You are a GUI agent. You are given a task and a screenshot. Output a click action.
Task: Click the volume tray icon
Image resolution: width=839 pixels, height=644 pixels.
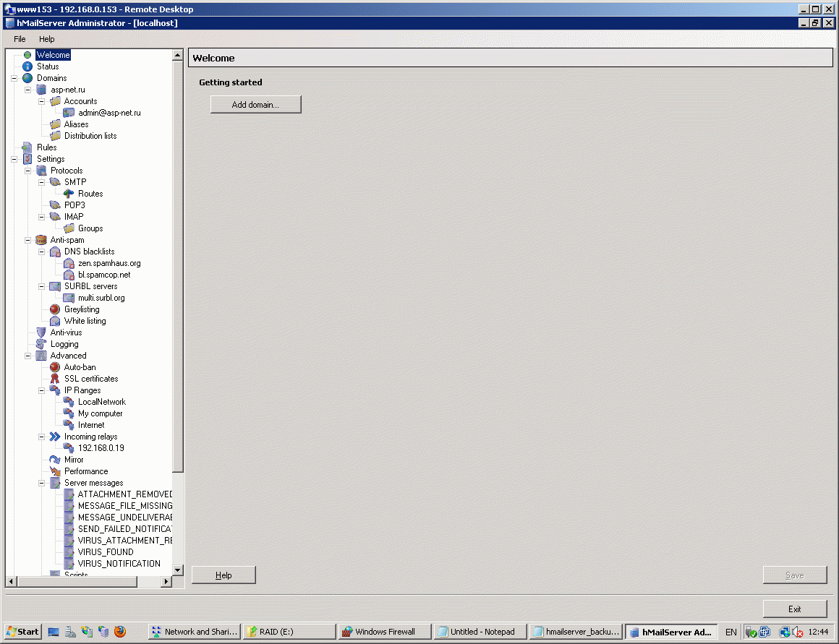pos(797,632)
